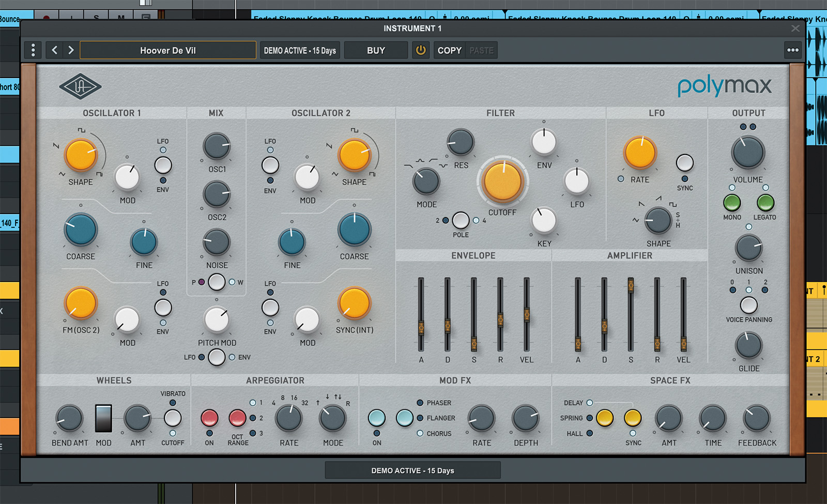Click the Universal Audio diamond logo
827x504 pixels.
[x=80, y=86]
